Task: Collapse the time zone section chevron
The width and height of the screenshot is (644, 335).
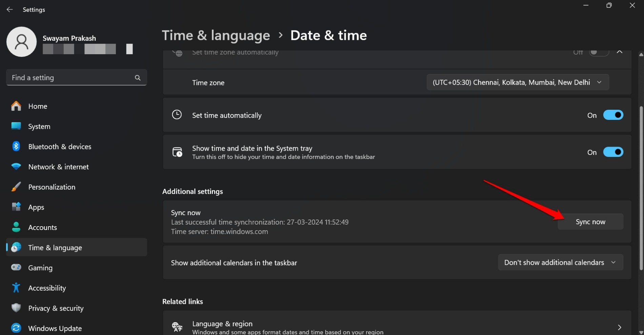Action: click(x=620, y=52)
